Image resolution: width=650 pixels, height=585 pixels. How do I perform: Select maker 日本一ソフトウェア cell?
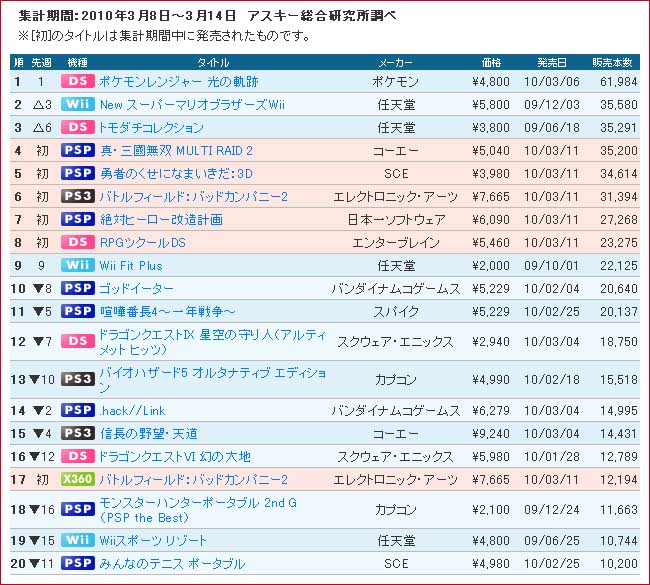(396, 219)
